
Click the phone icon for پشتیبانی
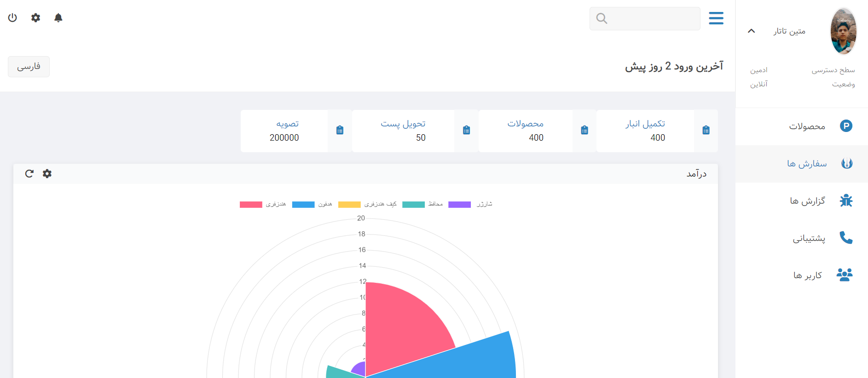point(845,238)
